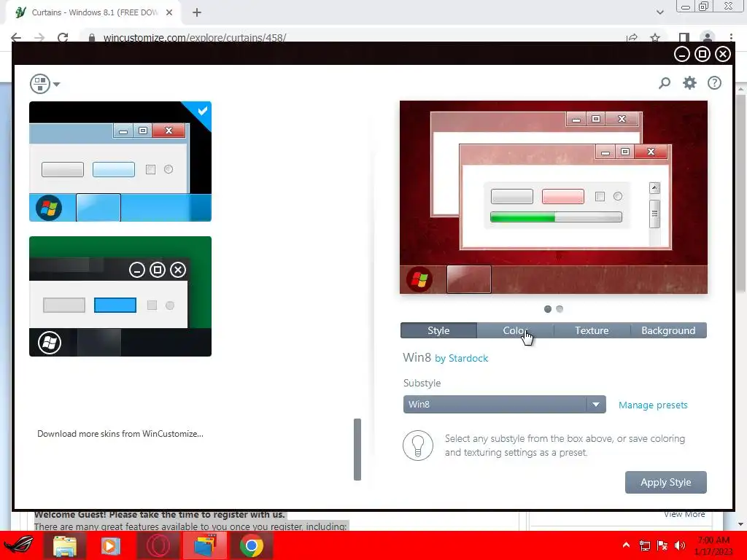Open File Explorer from the taskbar
This screenshot has height=560, width=747.
click(x=65, y=545)
